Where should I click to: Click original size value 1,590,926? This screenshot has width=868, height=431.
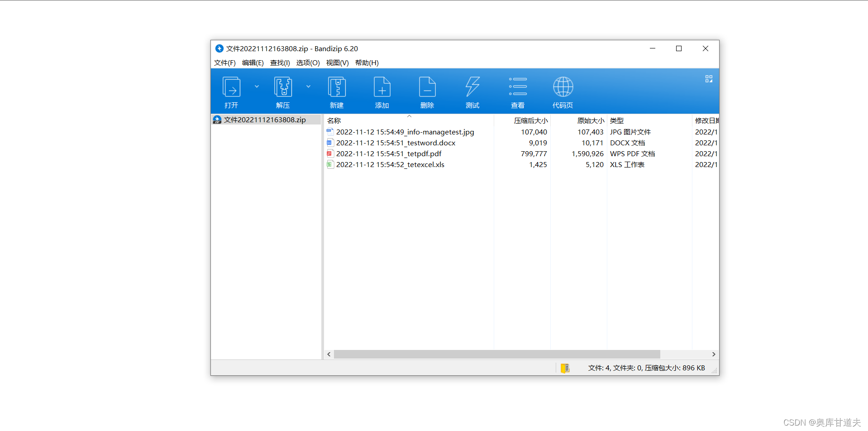587,153
